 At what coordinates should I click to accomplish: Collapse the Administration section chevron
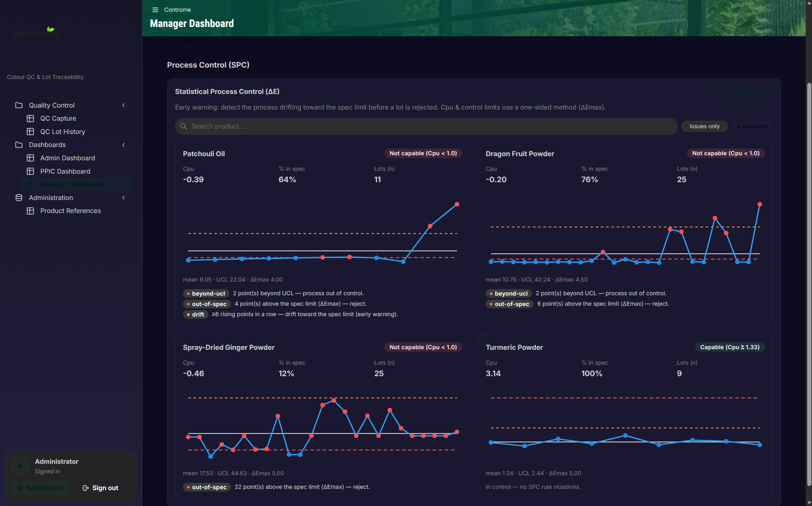[124, 198]
